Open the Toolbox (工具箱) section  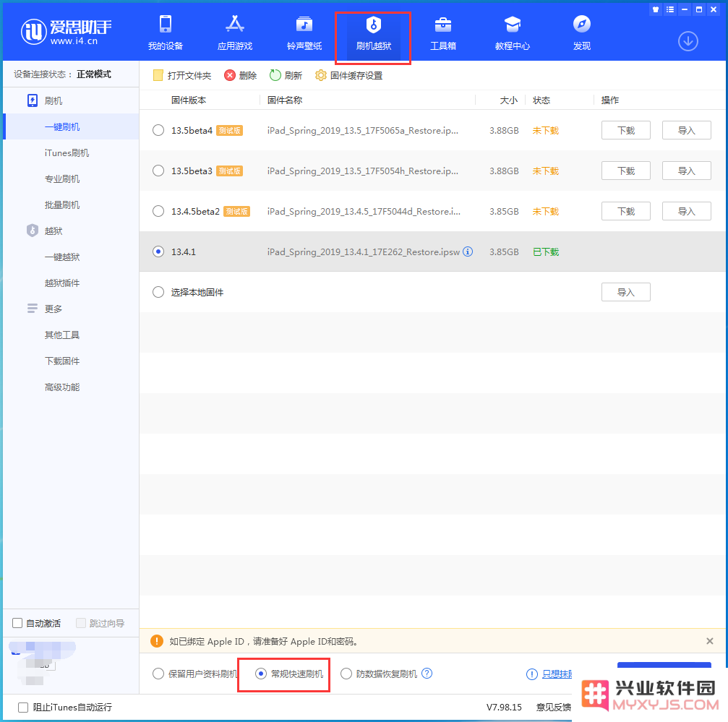click(443, 33)
